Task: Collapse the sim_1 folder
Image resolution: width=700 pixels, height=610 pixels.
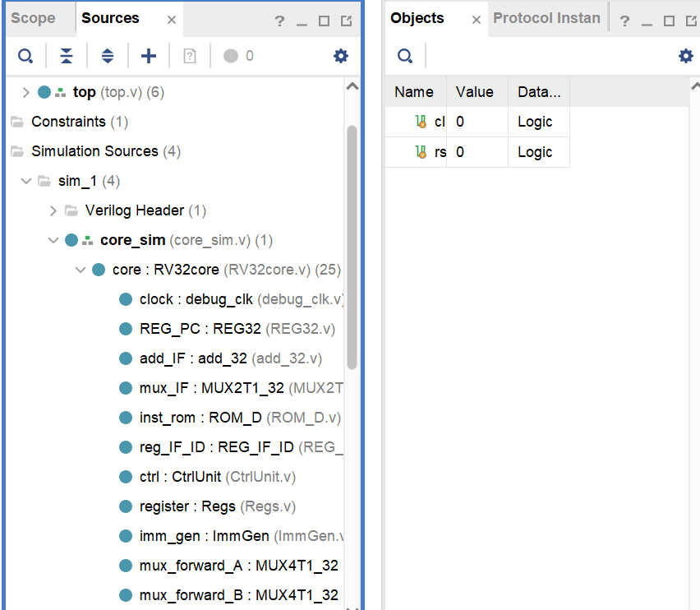Action: 25,181
